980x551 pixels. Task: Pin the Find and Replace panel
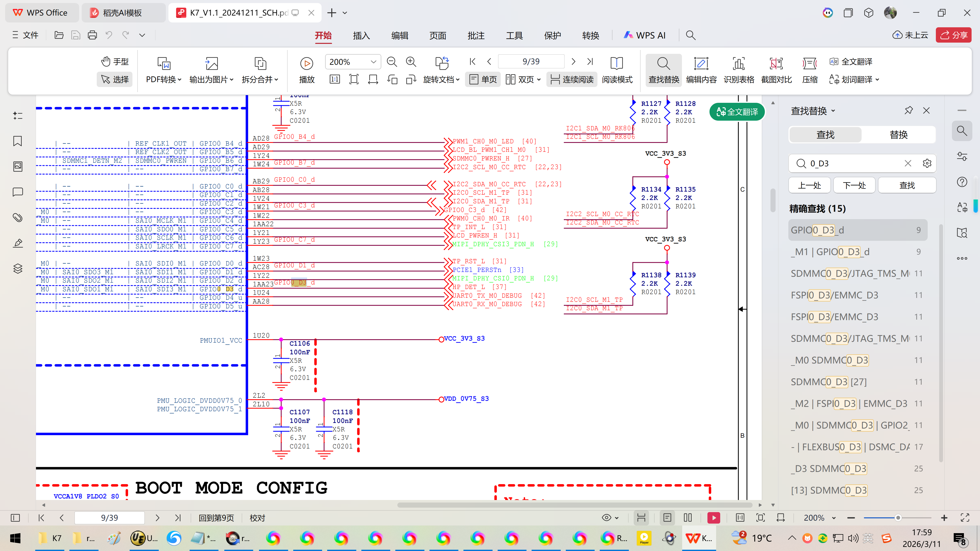click(909, 111)
